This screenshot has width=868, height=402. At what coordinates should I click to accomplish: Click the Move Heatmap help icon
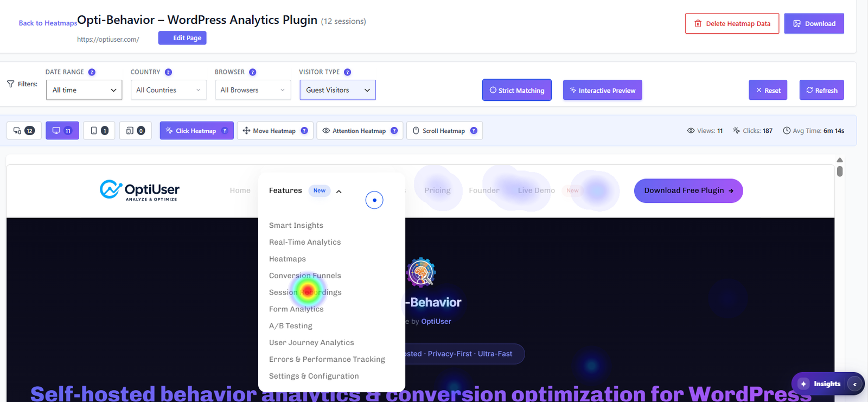304,131
